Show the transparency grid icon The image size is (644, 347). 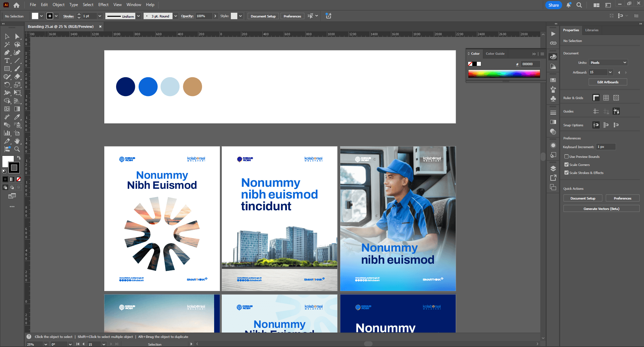pos(616,98)
